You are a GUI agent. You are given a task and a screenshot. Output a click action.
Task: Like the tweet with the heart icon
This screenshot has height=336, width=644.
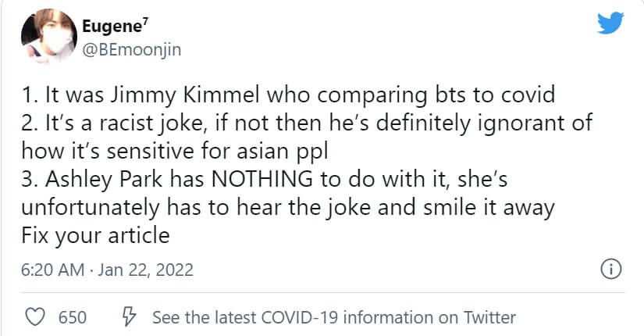pyautogui.click(x=34, y=317)
